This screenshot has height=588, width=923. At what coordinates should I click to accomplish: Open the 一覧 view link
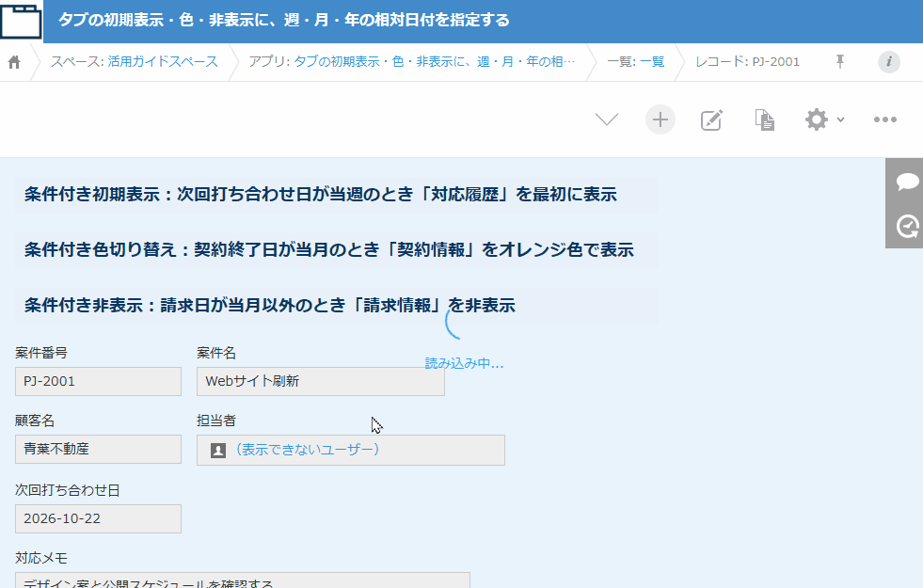[x=652, y=62]
